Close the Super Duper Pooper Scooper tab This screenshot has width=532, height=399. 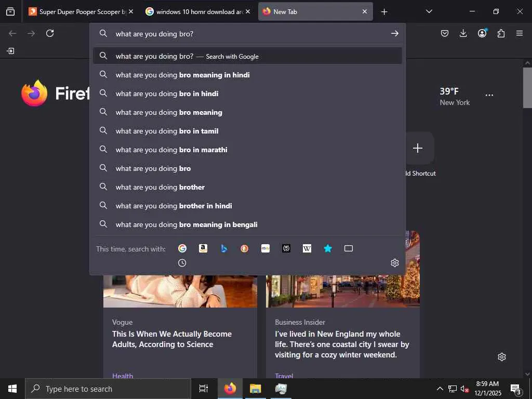pos(131,11)
